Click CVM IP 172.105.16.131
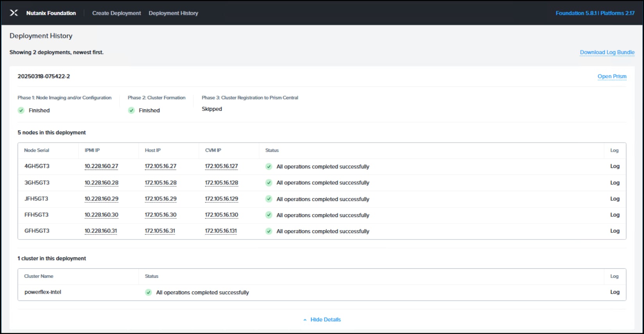 221,231
